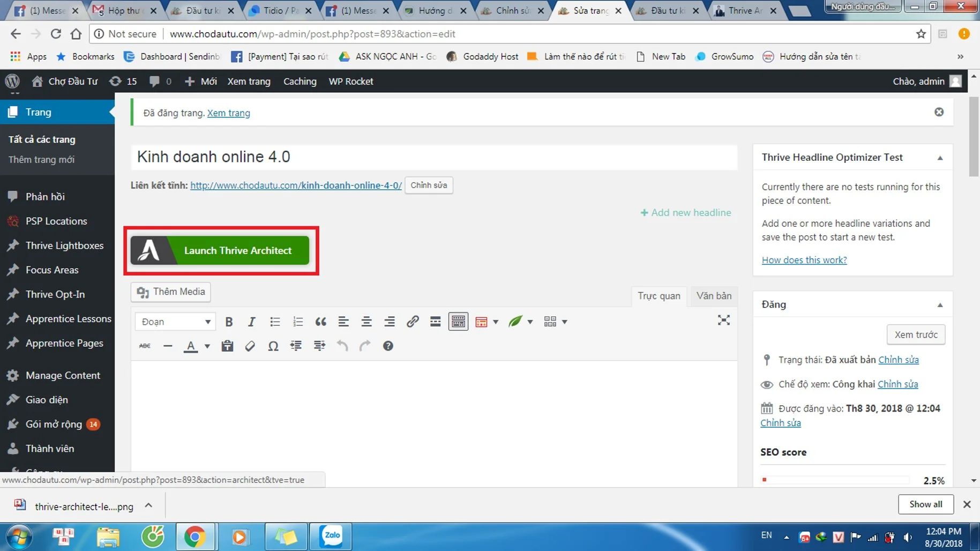
Task: Click Chỉnh sửa permalink button
Action: [429, 185]
